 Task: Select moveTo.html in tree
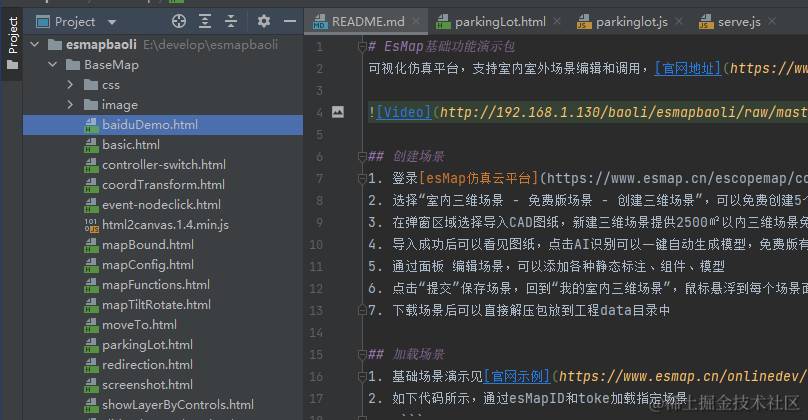point(163,325)
